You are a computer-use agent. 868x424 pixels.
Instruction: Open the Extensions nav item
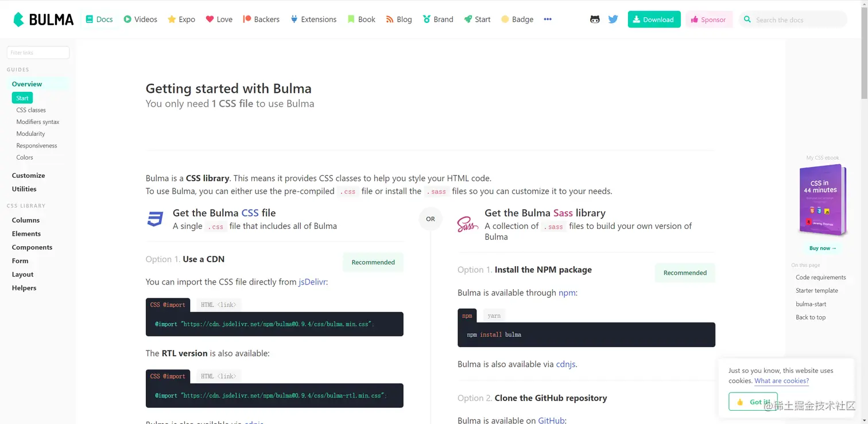(x=313, y=20)
